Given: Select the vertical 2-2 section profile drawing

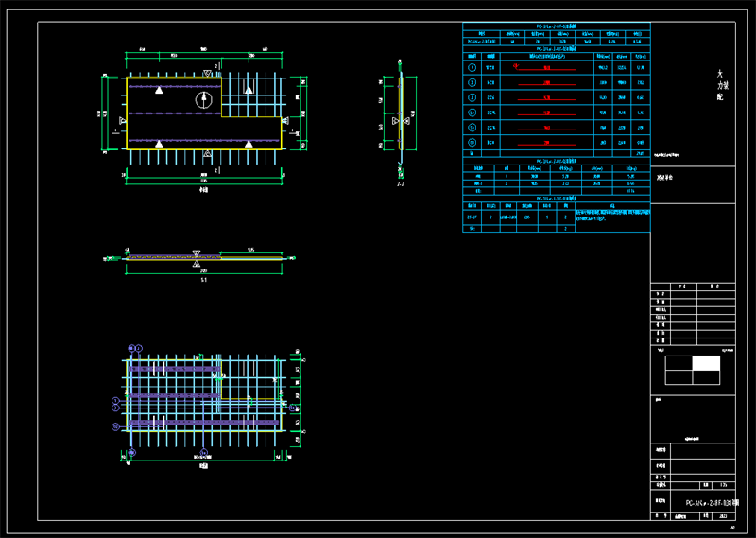Looking at the screenshot, I should [x=400, y=118].
